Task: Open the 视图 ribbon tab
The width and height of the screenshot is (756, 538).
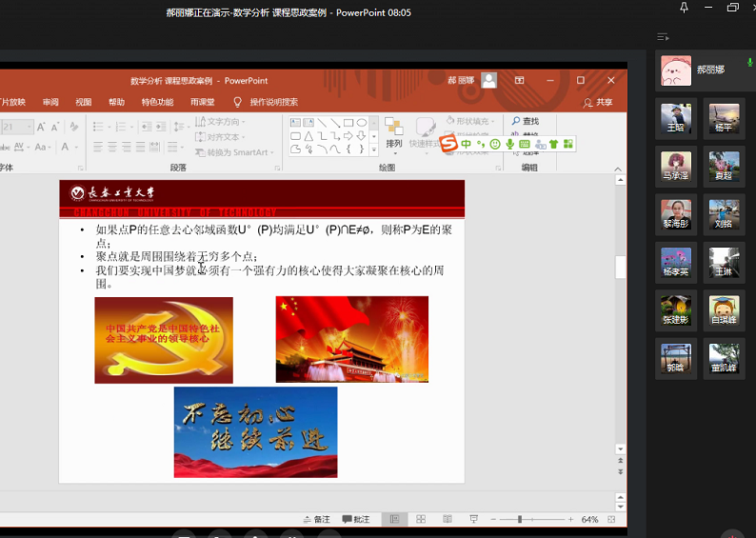Action: tap(84, 102)
